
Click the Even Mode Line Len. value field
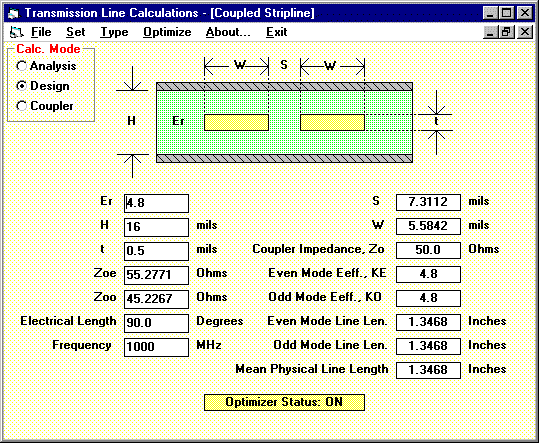pos(428,322)
